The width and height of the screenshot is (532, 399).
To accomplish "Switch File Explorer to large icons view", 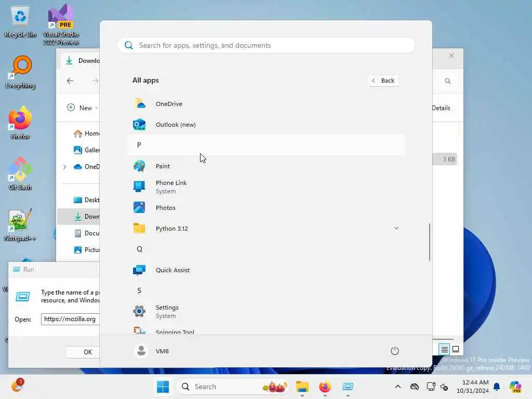I will 456,349.
